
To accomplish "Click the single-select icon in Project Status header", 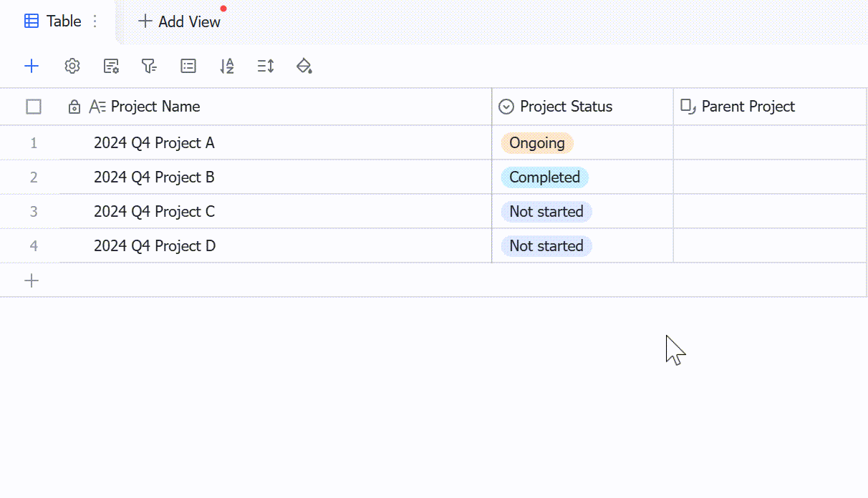I will (506, 107).
